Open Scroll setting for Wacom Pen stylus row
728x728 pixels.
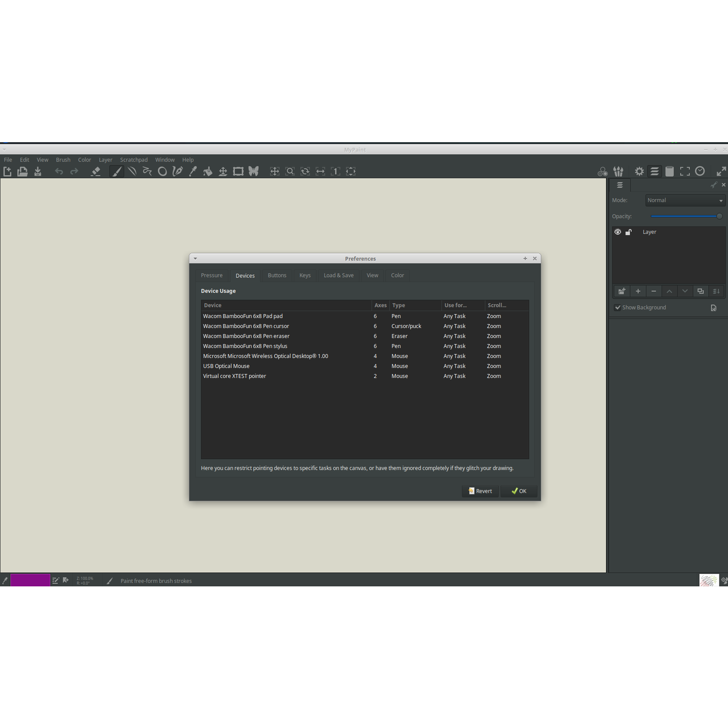(x=494, y=346)
